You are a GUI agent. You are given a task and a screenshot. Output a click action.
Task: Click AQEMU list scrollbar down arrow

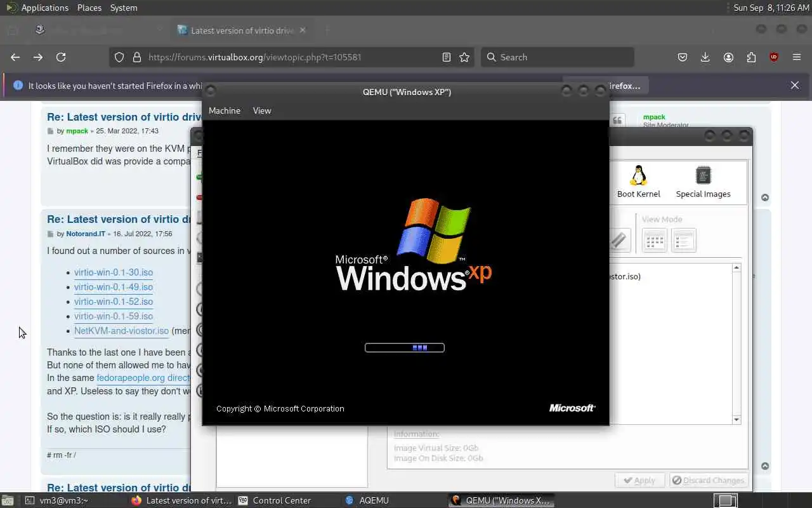[737, 420]
